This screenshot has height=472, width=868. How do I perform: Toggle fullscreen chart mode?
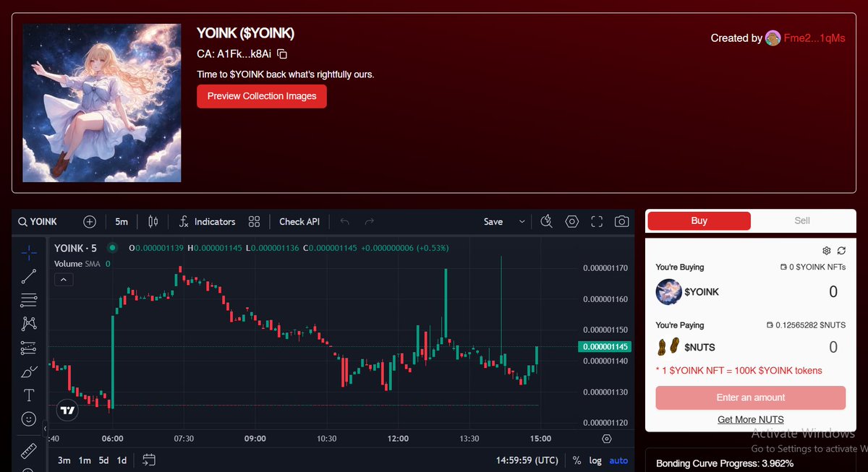pyautogui.click(x=597, y=222)
